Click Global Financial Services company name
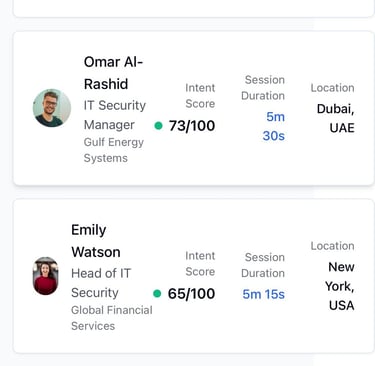The height and width of the screenshot is (366, 375). coord(112,318)
